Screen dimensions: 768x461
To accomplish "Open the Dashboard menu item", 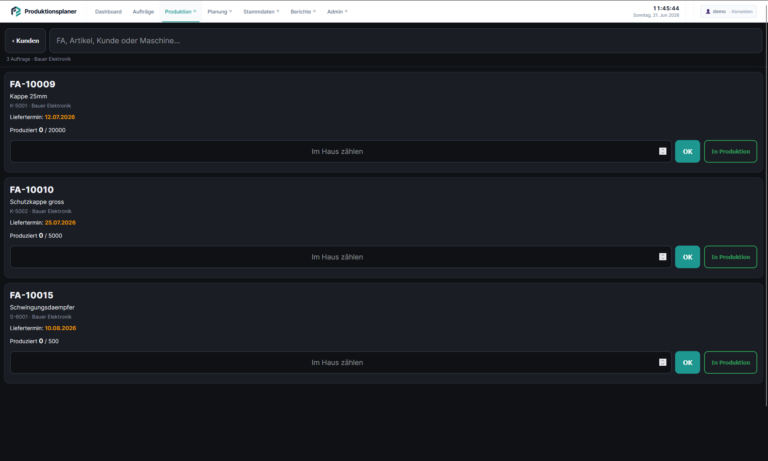I will tap(108, 12).
